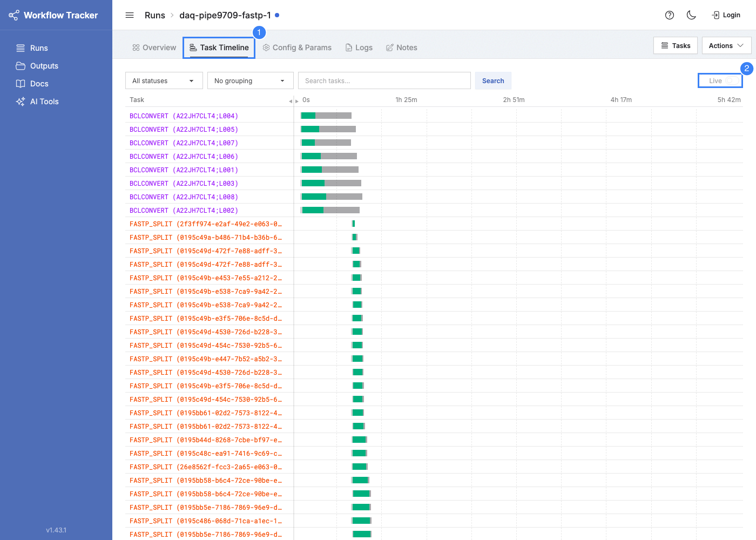Select task FASTP_SPLIT (26e8562f-fcc3-2a65-e063-0…
This screenshot has height=540, width=756.
206,467
